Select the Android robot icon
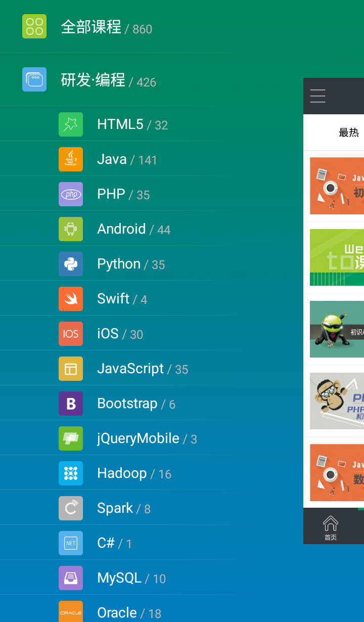The width and height of the screenshot is (364, 622). pos(71,229)
